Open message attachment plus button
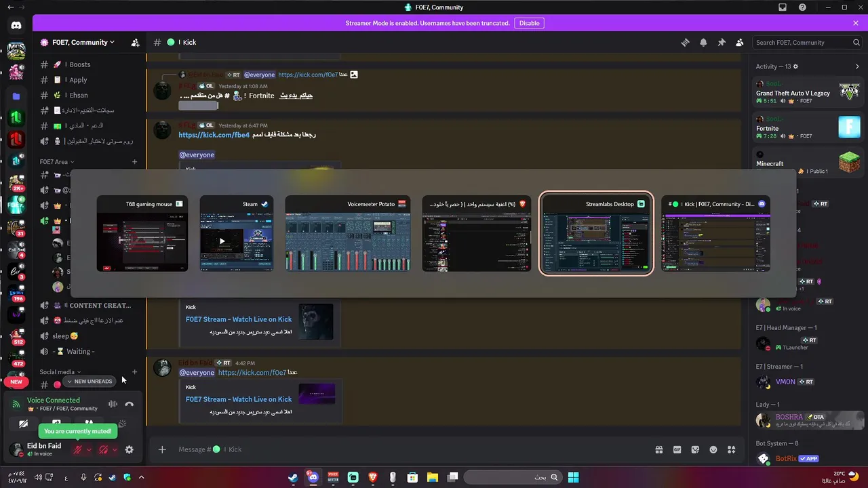Screen dimensions: 868x488 [162, 449]
